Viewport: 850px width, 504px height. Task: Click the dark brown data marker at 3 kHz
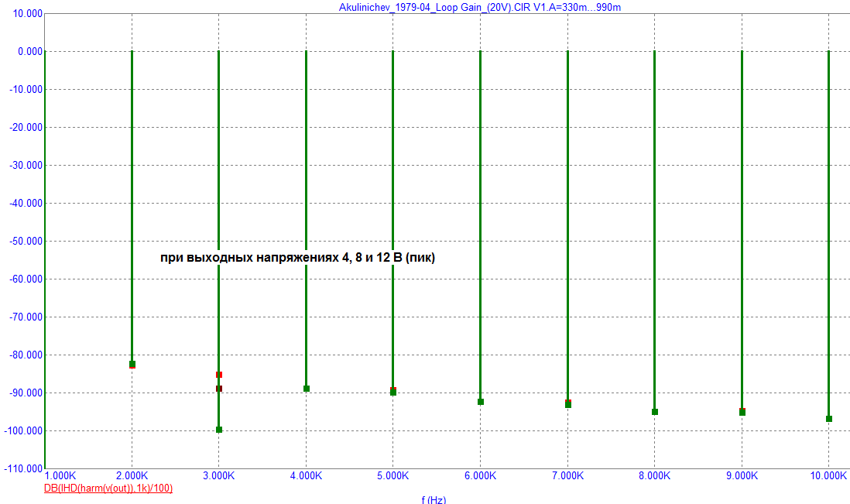[x=219, y=389]
